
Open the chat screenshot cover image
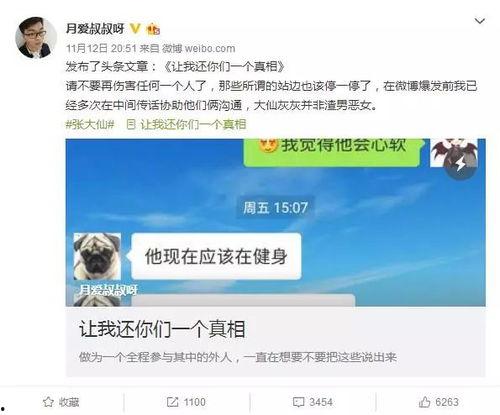point(275,222)
